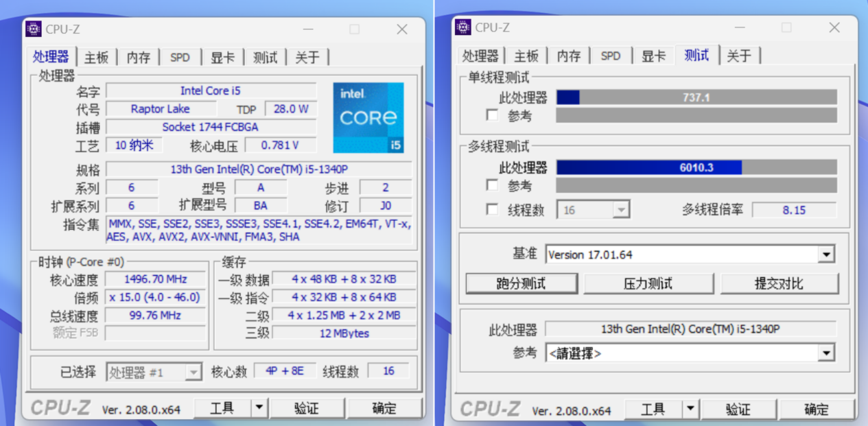The width and height of the screenshot is (868, 426).
Task: Switch to the SPD tab in left window
Action: (x=179, y=58)
